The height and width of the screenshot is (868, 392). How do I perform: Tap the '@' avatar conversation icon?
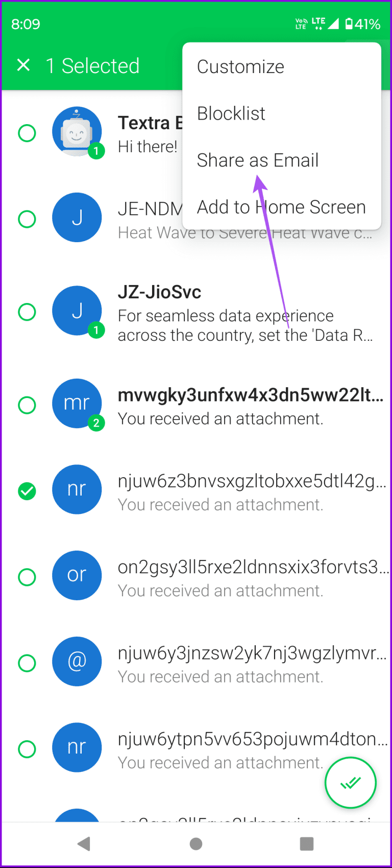[77, 661]
